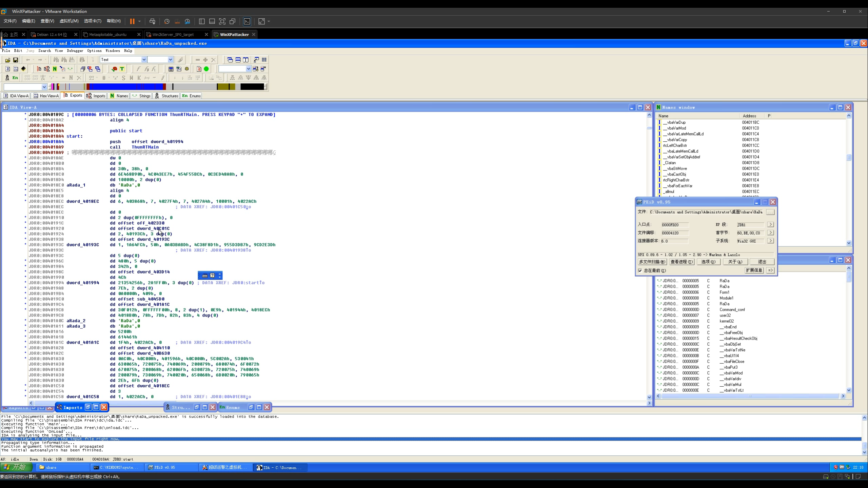868x488 pixels.
Task: Click the open file folder icon
Action: 7,60
